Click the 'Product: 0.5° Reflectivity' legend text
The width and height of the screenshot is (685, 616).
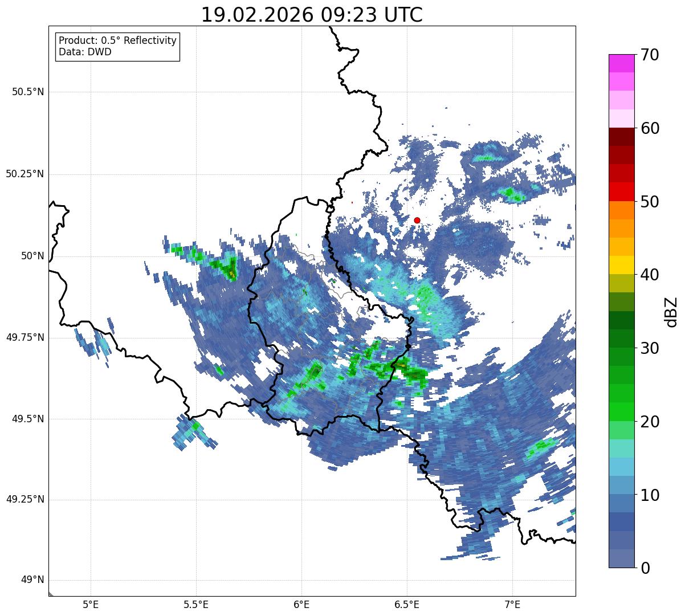coord(117,41)
